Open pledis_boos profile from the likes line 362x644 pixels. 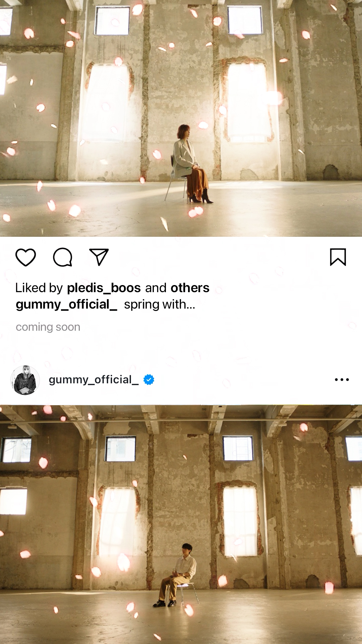tap(104, 288)
